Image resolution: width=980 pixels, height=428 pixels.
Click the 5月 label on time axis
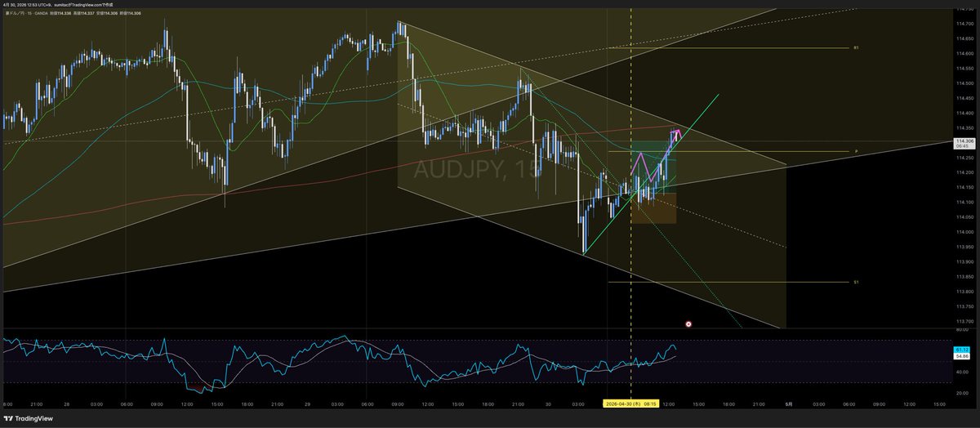point(788,403)
